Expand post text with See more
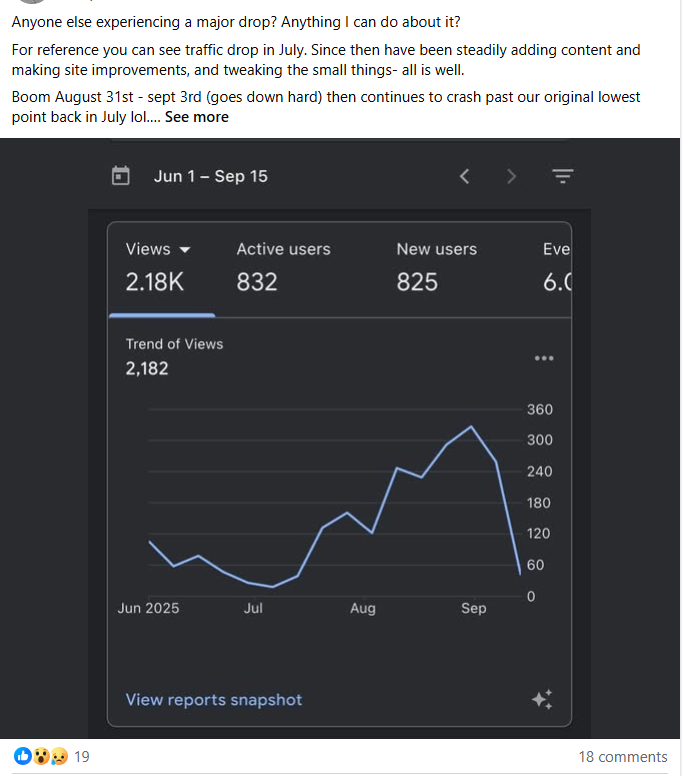The image size is (682, 776). 196,117
